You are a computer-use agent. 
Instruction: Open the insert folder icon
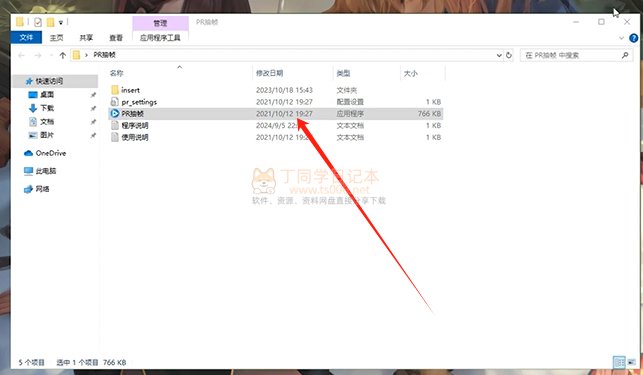[x=115, y=90]
